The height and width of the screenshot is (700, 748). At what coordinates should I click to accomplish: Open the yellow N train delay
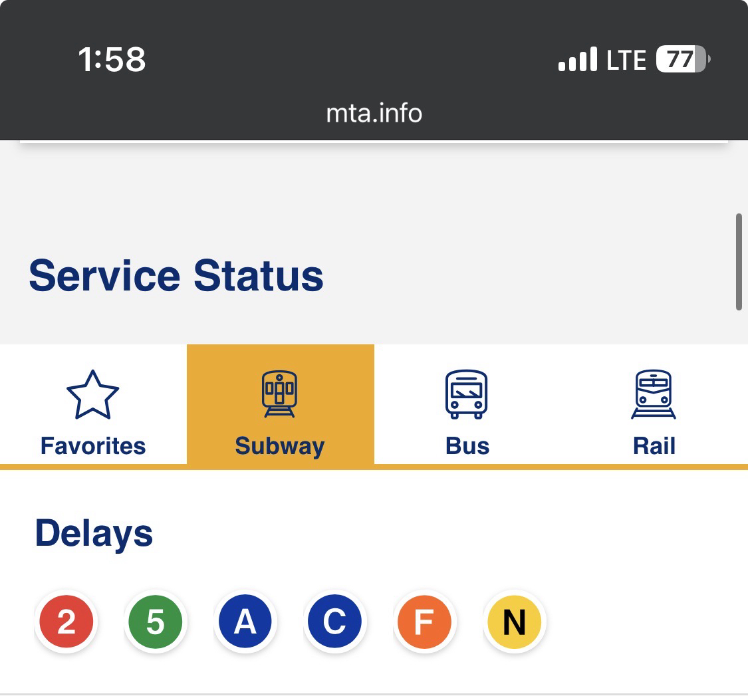514,622
